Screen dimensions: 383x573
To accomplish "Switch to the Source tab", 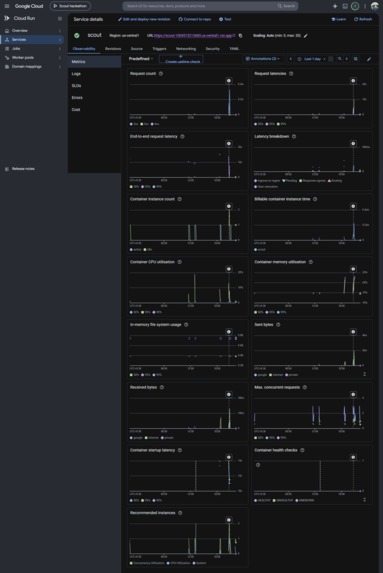I will (x=137, y=49).
